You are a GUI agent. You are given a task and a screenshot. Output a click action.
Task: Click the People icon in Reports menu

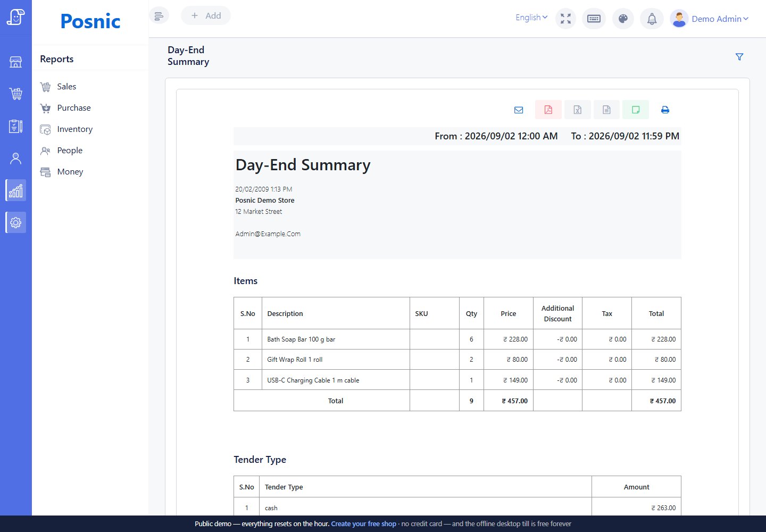(46, 151)
